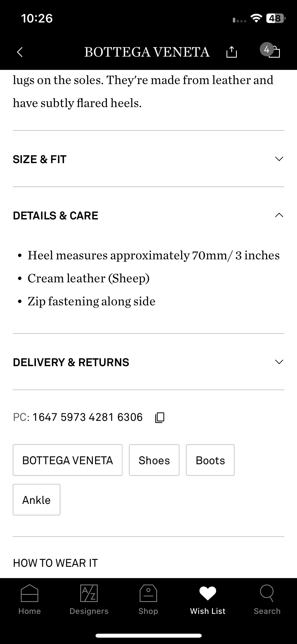Select the Ankle category tag
Image resolution: width=297 pixels, height=644 pixels.
tap(36, 500)
